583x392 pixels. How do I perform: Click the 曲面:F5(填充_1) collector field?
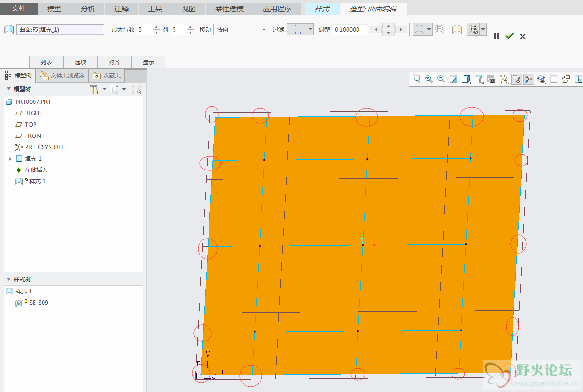(x=60, y=29)
